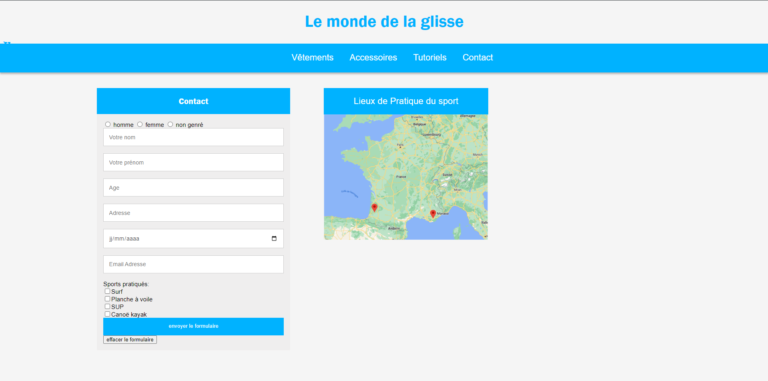This screenshot has height=381, width=768.
Task: Click the effacer le formulaire button
Action: pyautogui.click(x=130, y=339)
